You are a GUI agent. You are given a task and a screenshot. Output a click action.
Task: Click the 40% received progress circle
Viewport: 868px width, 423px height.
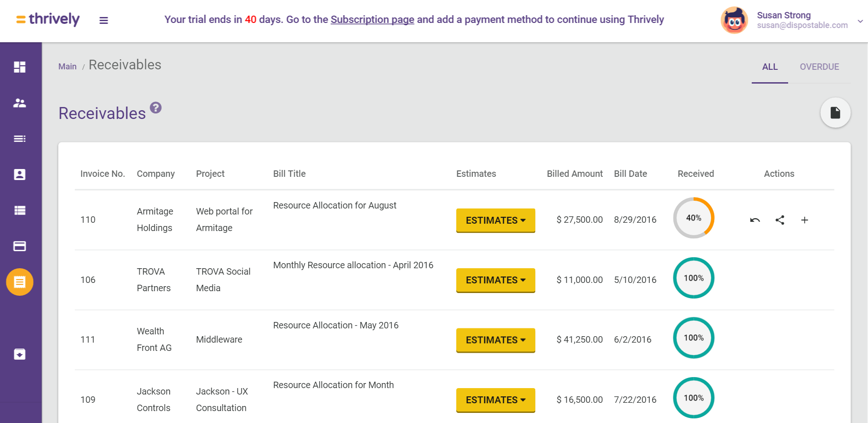694,218
